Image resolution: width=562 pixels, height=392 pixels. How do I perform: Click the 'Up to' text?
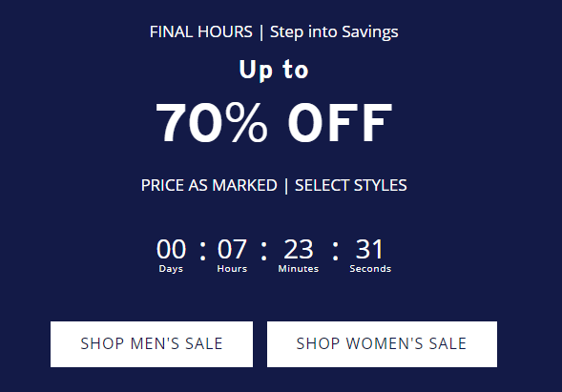point(274,70)
